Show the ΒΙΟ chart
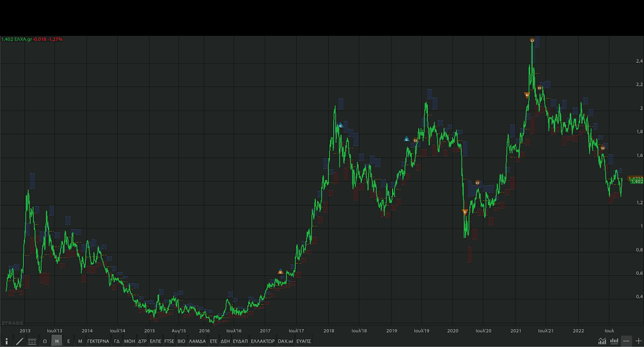This screenshot has height=347, width=644. click(181, 341)
